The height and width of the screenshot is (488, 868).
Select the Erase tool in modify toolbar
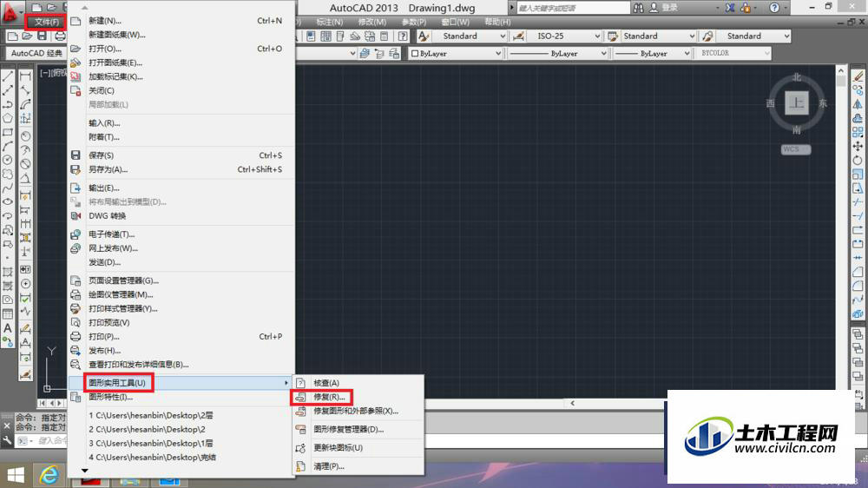point(858,76)
